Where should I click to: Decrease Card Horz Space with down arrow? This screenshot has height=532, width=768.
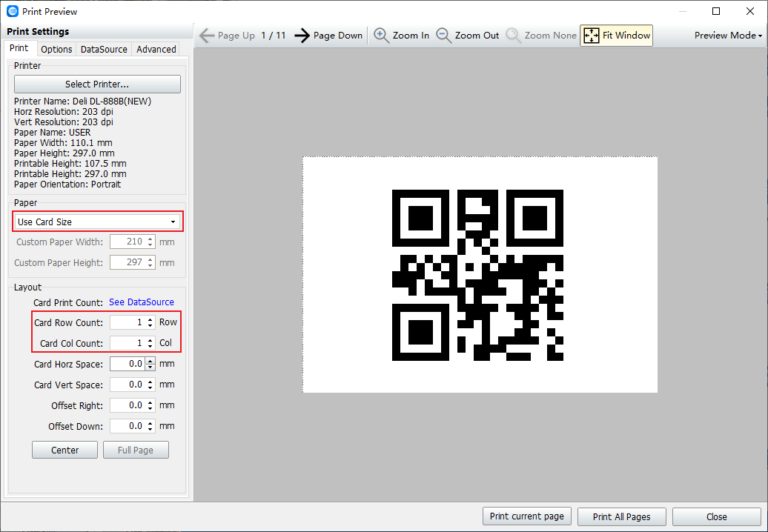pos(150,368)
